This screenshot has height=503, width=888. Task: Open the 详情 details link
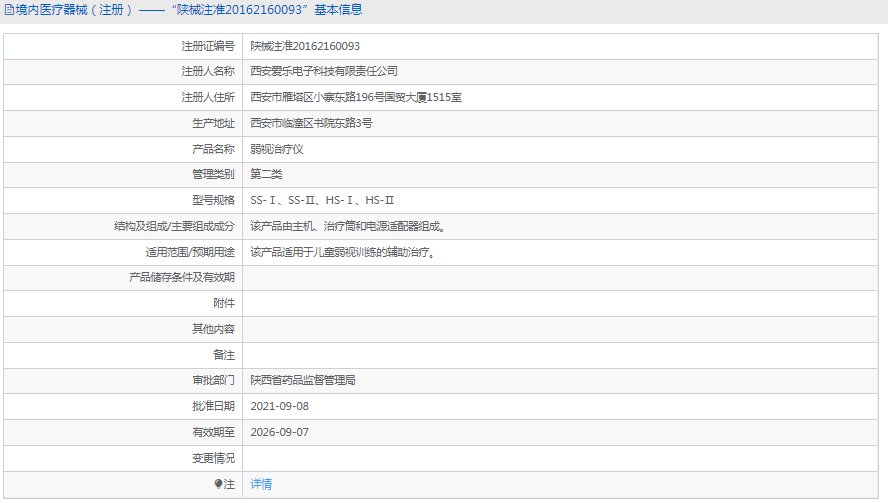(x=261, y=484)
